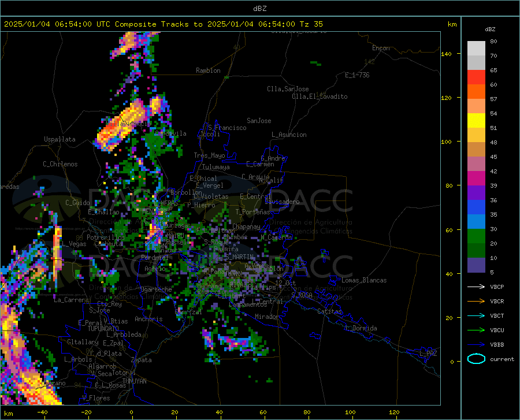Click the bright storm cell near Villavicencio
The width and height of the screenshot is (520, 420).
122,126
